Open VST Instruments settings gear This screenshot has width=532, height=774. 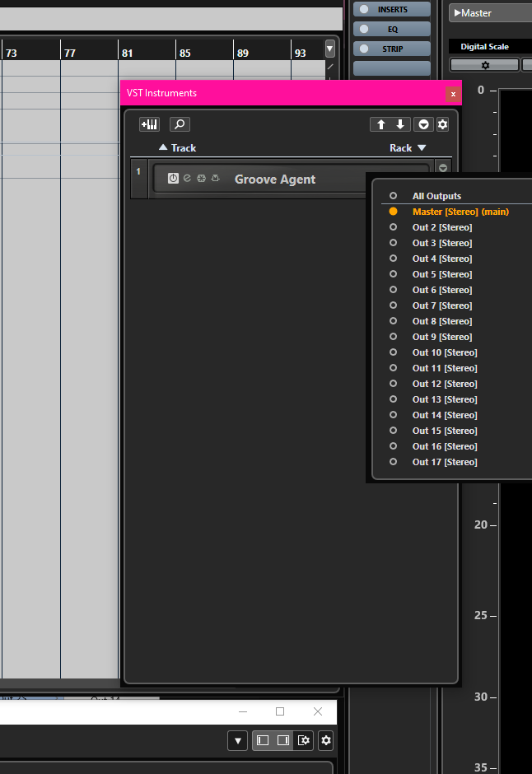click(x=443, y=124)
